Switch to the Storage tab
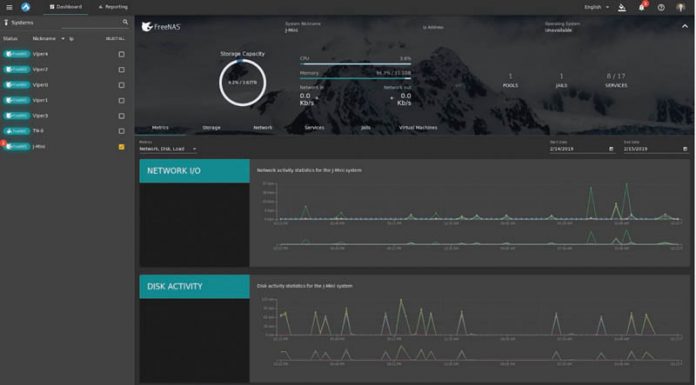Viewport: 696px width, 385px height. (x=211, y=127)
